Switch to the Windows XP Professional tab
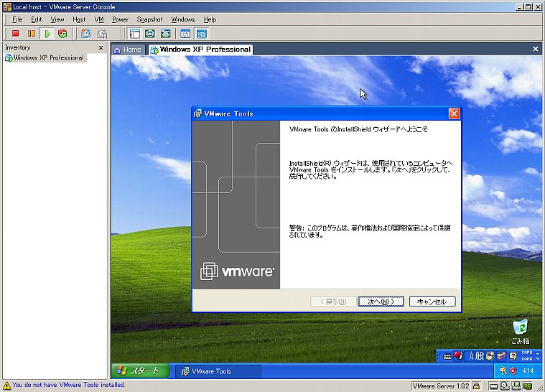The height and width of the screenshot is (392, 545). 200,50
